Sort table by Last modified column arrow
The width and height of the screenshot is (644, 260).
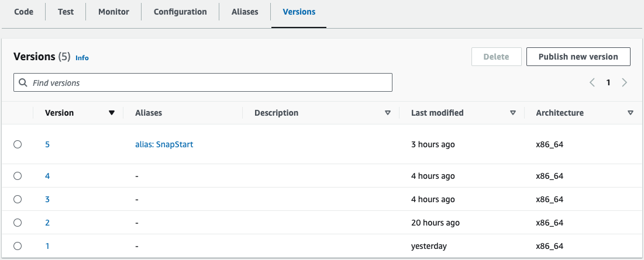[x=513, y=113]
